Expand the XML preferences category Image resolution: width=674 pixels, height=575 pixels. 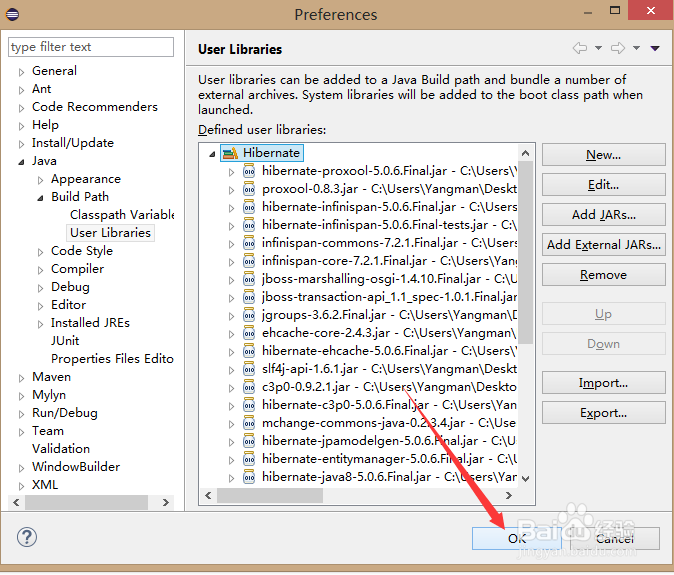coord(21,486)
